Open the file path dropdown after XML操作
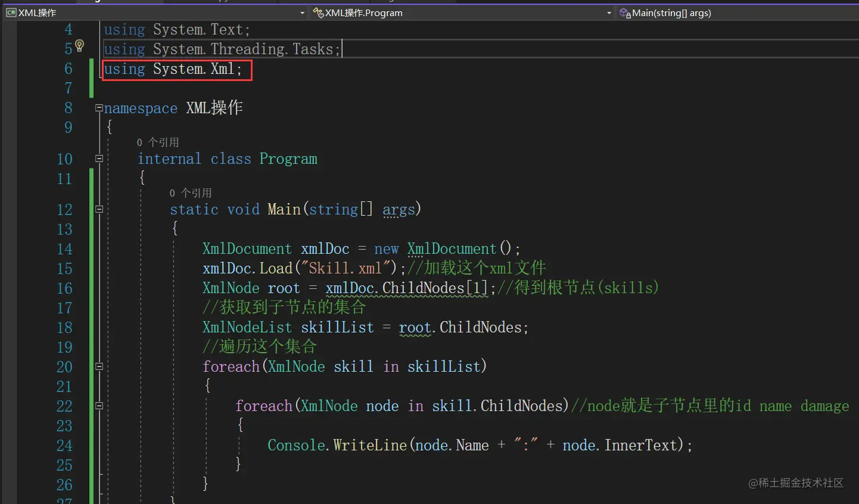859x504 pixels. click(302, 13)
